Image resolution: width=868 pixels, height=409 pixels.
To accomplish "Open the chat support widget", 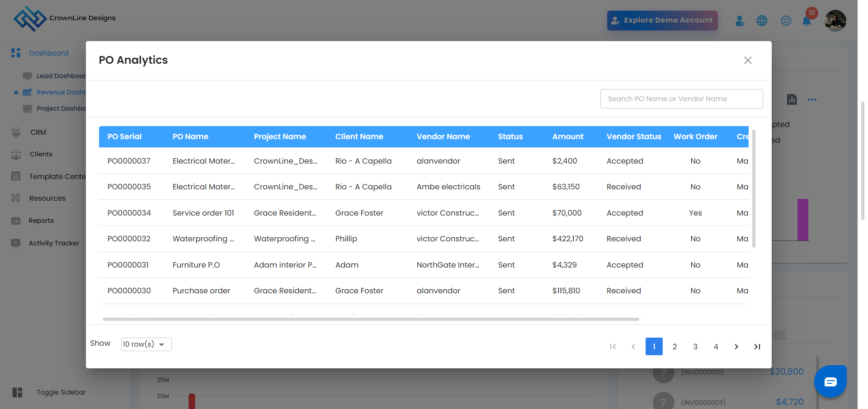I will tap(830, 382).
